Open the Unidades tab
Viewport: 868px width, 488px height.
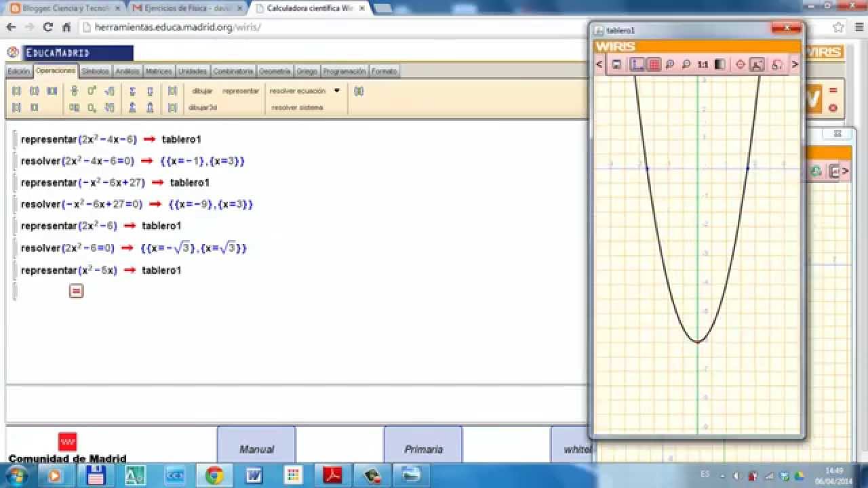point(193,71)
